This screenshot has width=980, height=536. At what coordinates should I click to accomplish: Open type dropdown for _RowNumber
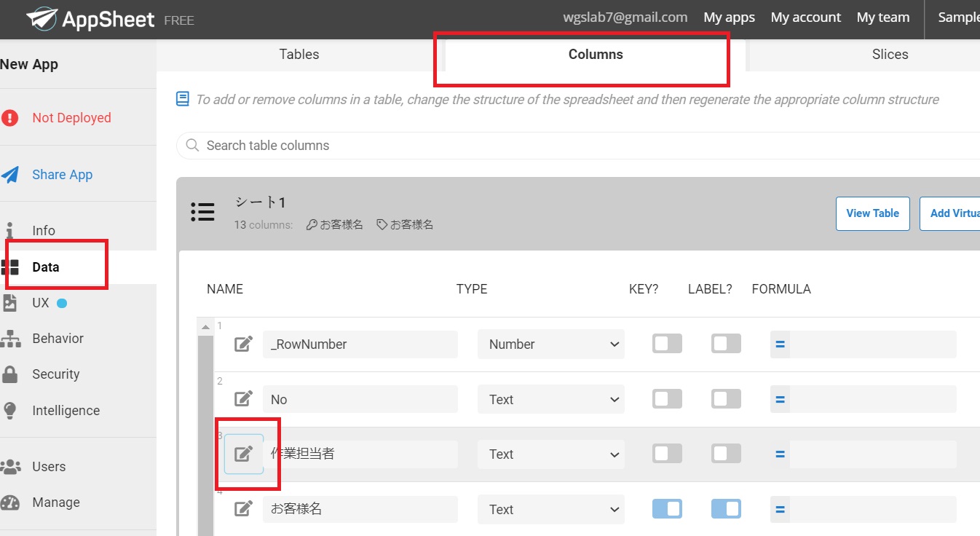[551, 344]
